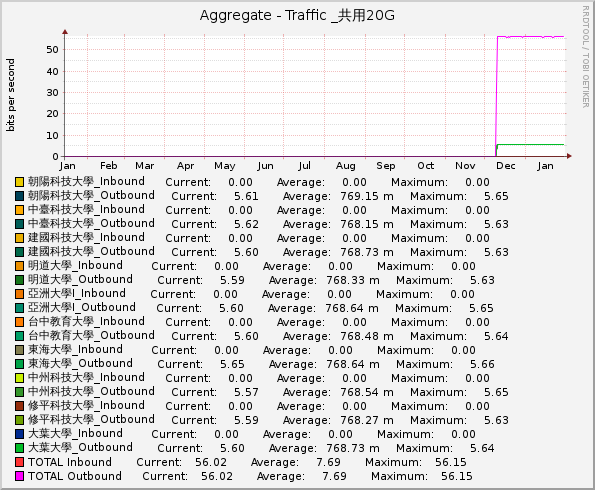595x490 pixels.
Task: Click the 建國科技大學_Inbound legend swatch
Action: click(19, 238)
